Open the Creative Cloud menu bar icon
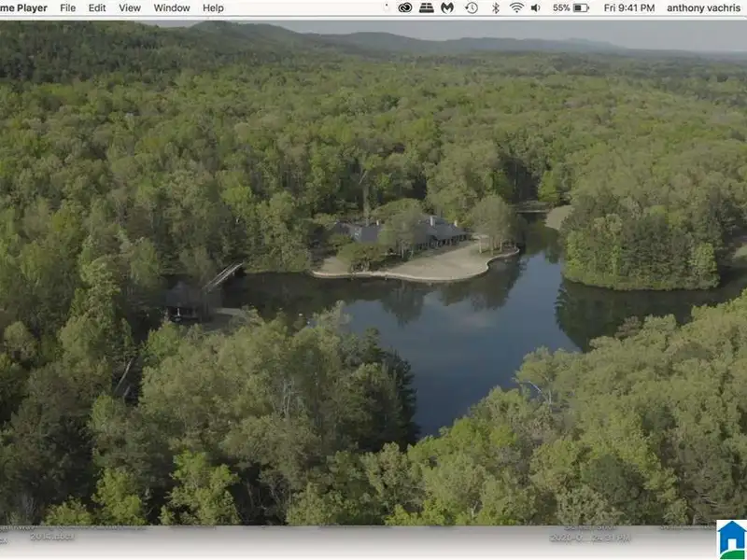 (x=405, y=7)
